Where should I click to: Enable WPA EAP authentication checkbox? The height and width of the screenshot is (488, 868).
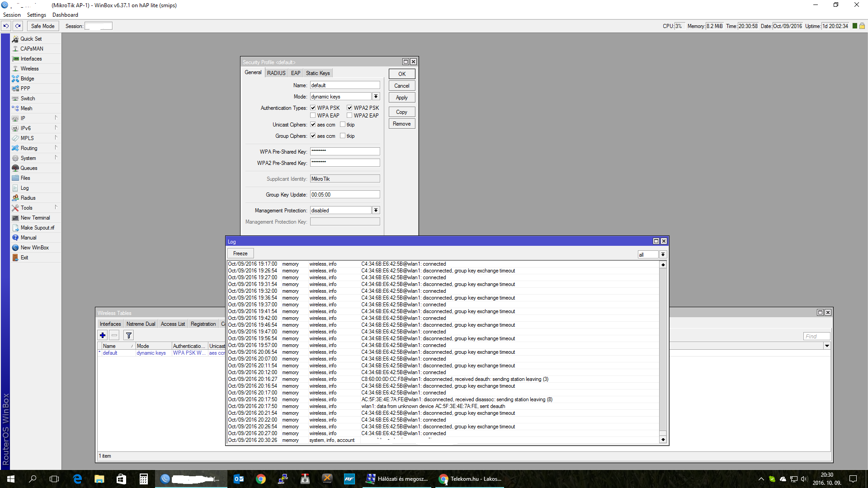(x=313, y=116)
